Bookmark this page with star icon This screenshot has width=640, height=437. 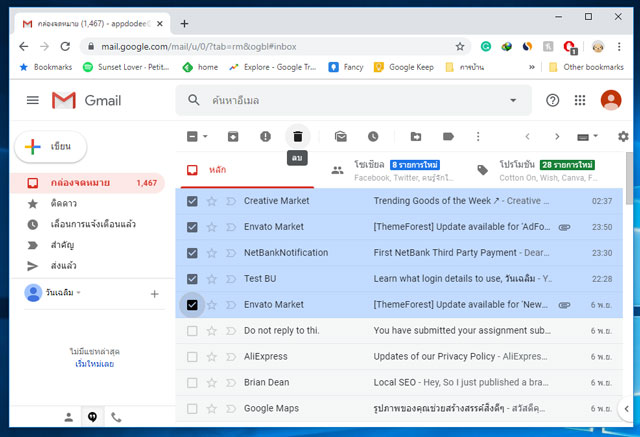pyautogui.click(x=460, y=47)
